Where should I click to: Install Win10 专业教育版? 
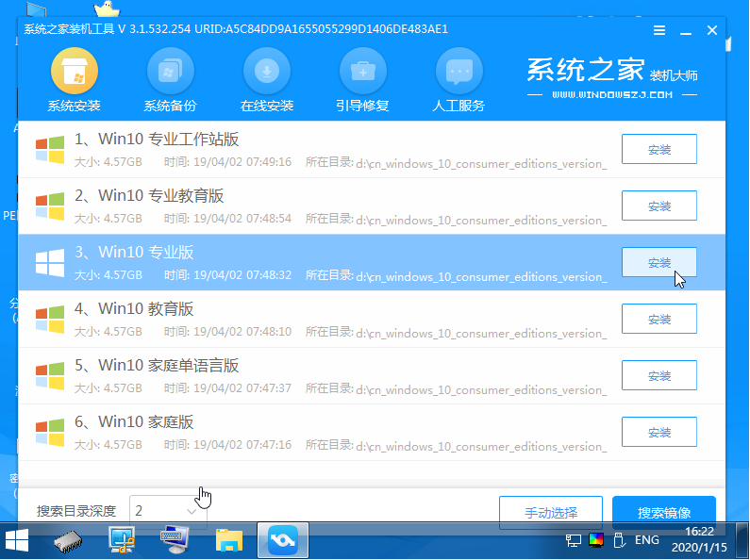coord(659,206)
